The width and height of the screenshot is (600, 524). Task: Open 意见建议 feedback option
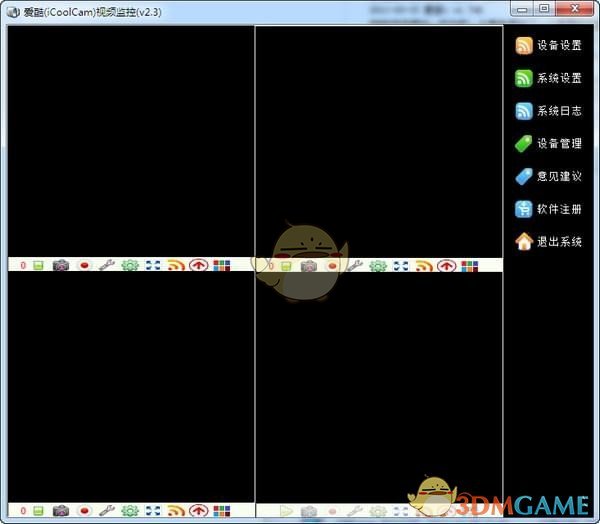click(x=548, y=176)
